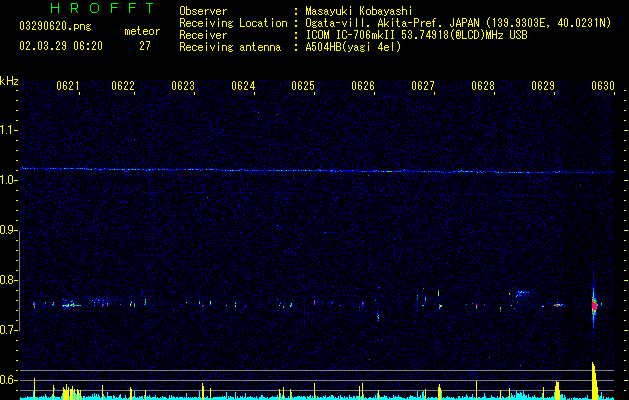Click the HROFFT title text
Viewport: 629px width, 400px height.
pos(103,8)
